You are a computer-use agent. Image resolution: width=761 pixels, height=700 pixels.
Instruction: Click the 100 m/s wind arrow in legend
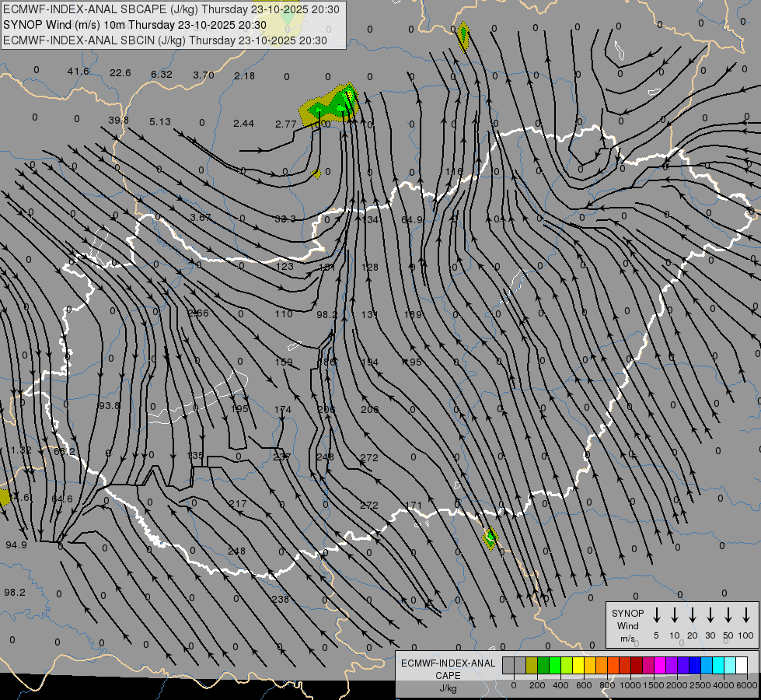pyautogui.click(x=746, y=615)
